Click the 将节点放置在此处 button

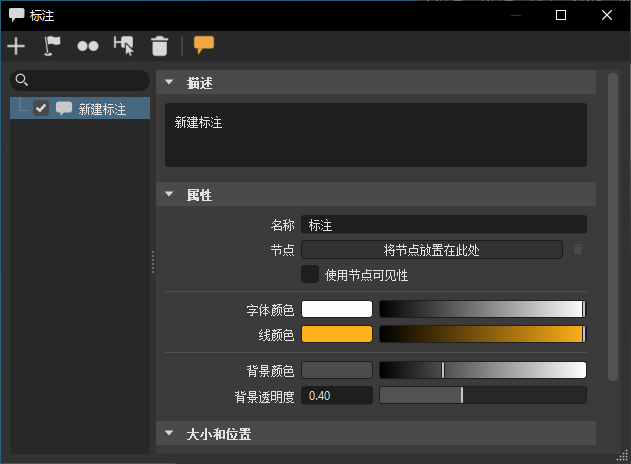tap(432, 250)
